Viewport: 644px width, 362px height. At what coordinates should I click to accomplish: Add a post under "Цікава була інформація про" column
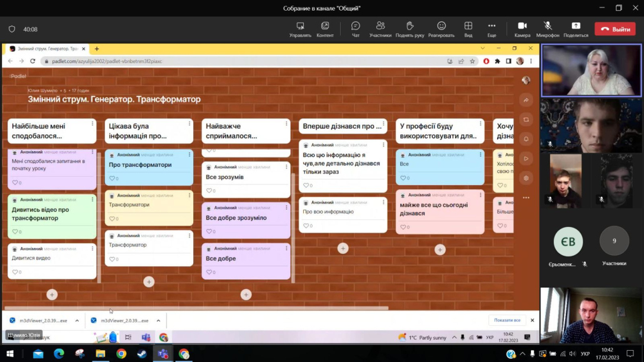tap(149, 282)
